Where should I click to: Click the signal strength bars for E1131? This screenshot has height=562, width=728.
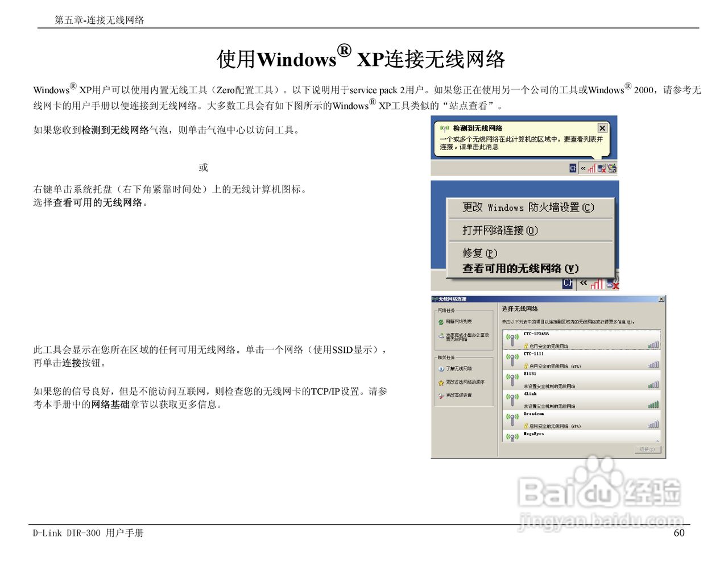(653, 385)
